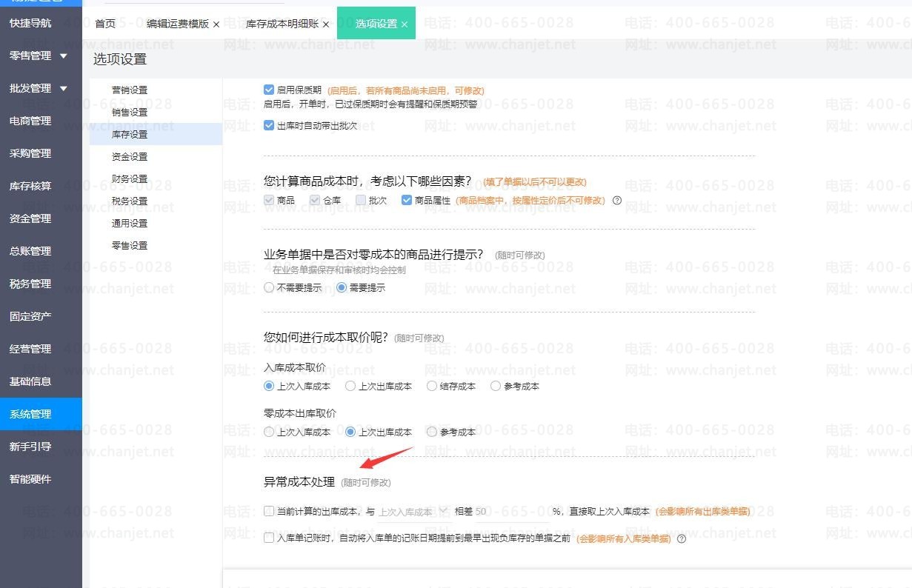Open 销售设置 in the settings list

[130, 113]
